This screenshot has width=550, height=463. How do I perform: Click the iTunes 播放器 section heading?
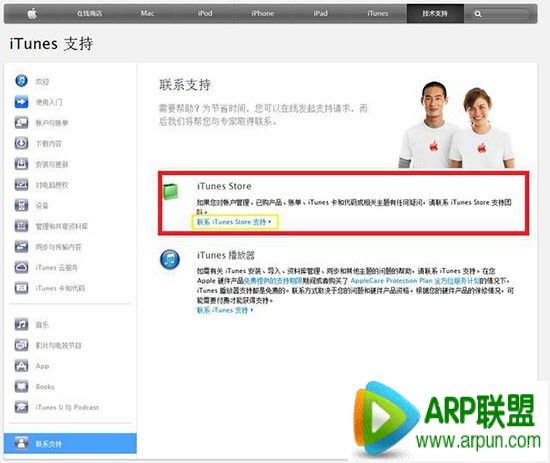coord(226,255)
